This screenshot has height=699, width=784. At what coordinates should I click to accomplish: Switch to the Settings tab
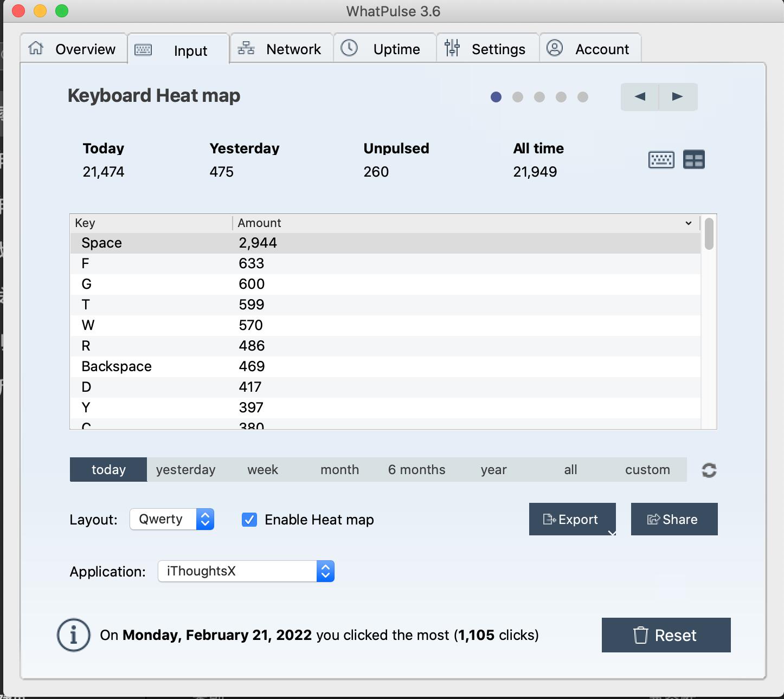[487, 49]
